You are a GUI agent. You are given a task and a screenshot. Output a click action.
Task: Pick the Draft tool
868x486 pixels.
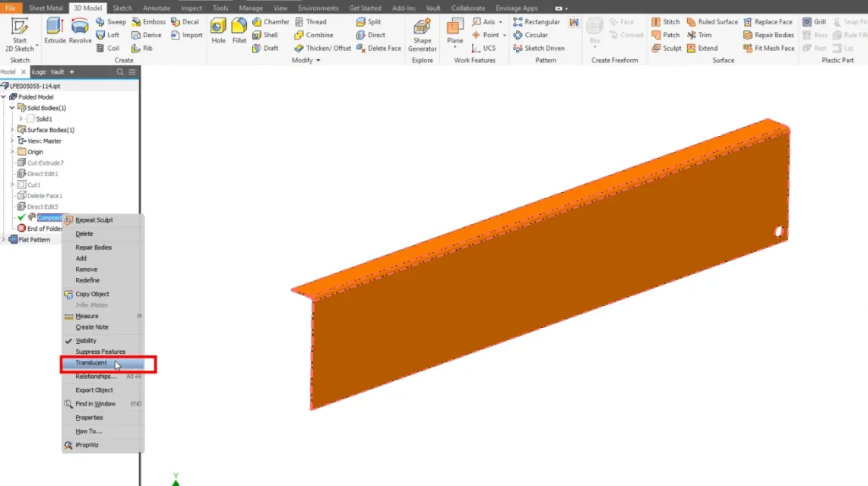click(266, 48)
